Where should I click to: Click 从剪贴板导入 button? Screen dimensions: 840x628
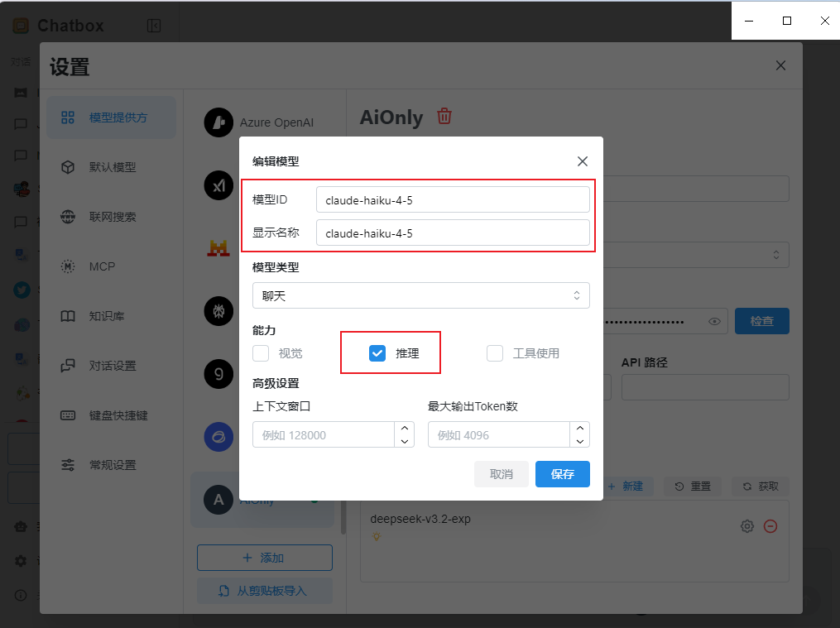point(265,591)
